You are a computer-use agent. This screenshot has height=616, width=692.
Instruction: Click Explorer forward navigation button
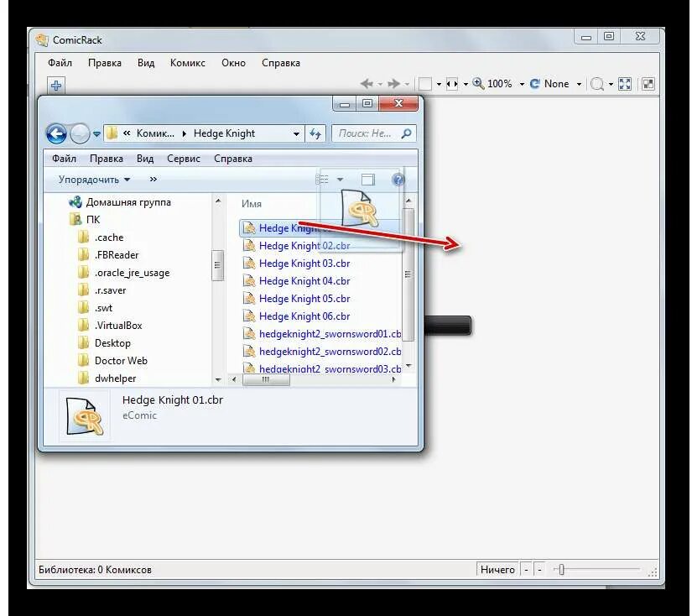(x=80, y=133)
